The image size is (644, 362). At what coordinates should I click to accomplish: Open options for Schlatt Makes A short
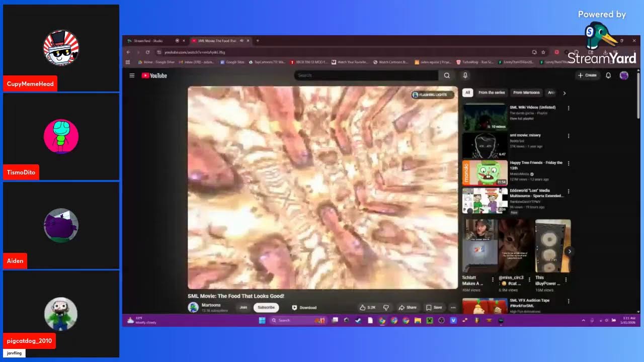click(493, 280)
